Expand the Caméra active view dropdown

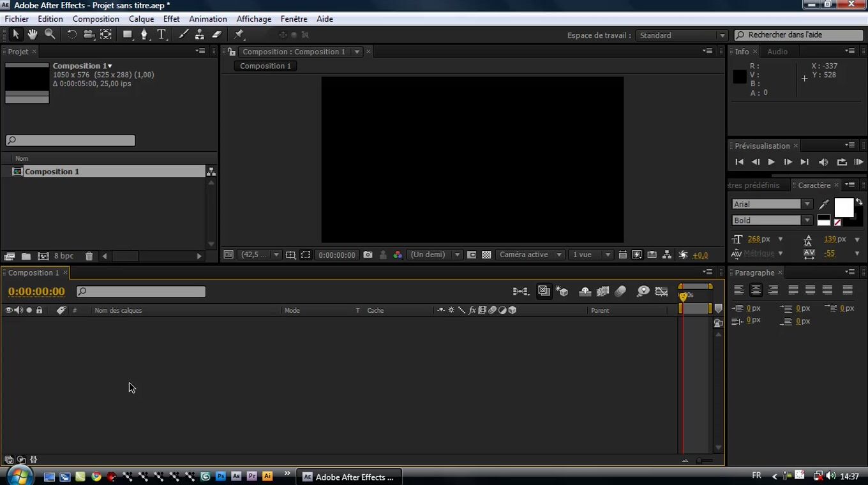click(530, 255)
